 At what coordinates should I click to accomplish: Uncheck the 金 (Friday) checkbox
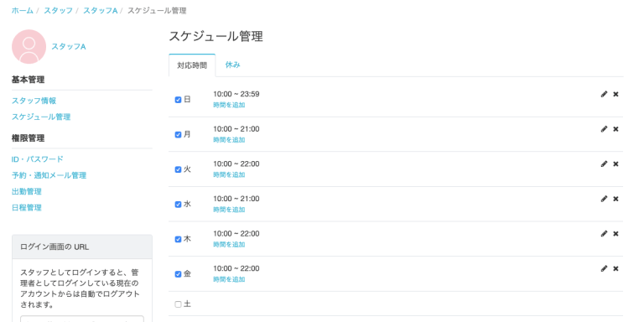(x=178, y=274)
